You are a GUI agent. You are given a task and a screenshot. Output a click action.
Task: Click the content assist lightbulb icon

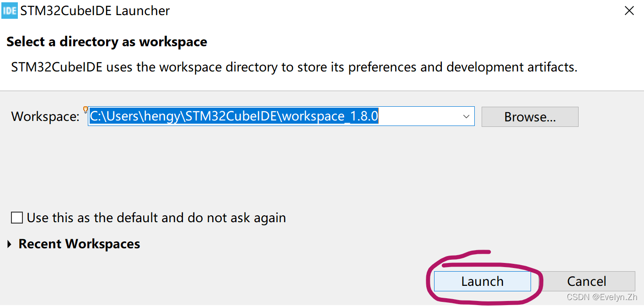pyautogui.click(x=85, y=110)
